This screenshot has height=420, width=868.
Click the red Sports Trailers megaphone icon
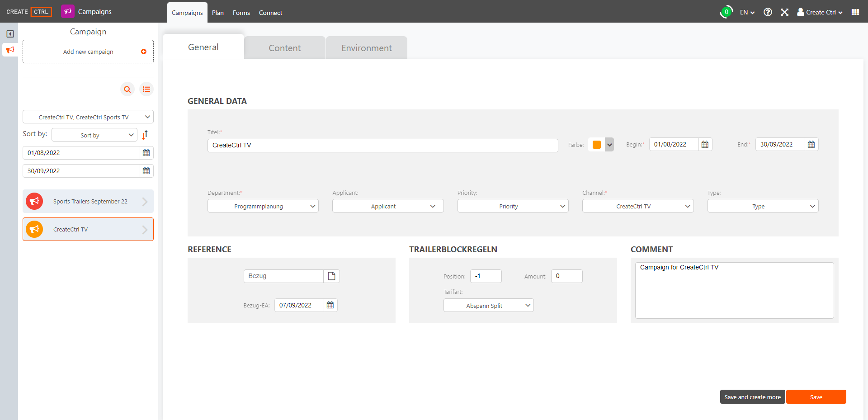pyautogui.click(x=34, y=201)
